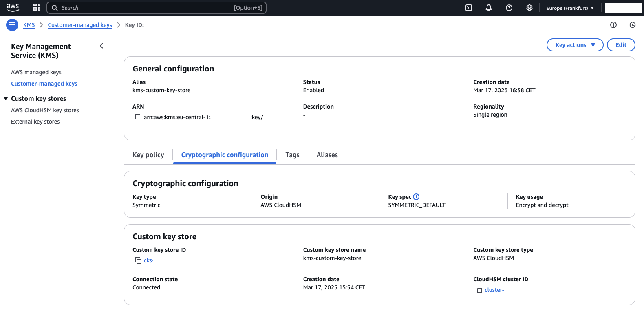The image size is (644, 309).
Task: Copy the key ARN to clipboard
Action: pyautogui.click(x=138, y=117)
